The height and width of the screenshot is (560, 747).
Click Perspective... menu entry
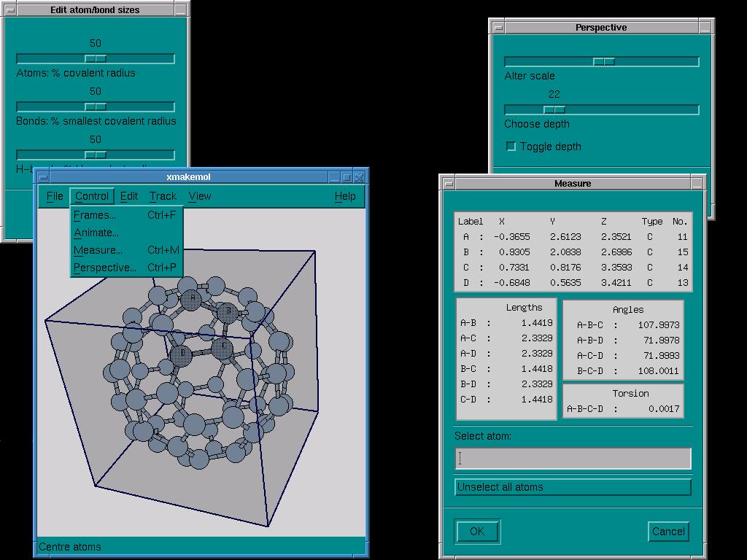[x=105, y=268]
